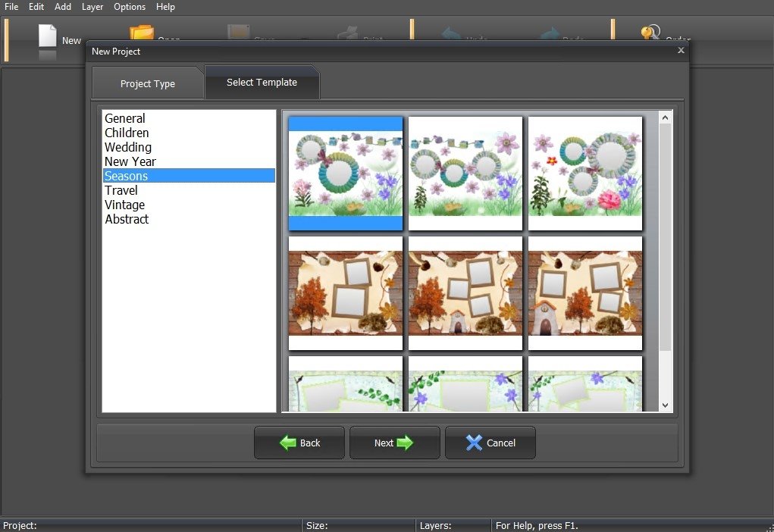
Task: Select the highlighted Seasons category
Action: [x=189, y=176]
